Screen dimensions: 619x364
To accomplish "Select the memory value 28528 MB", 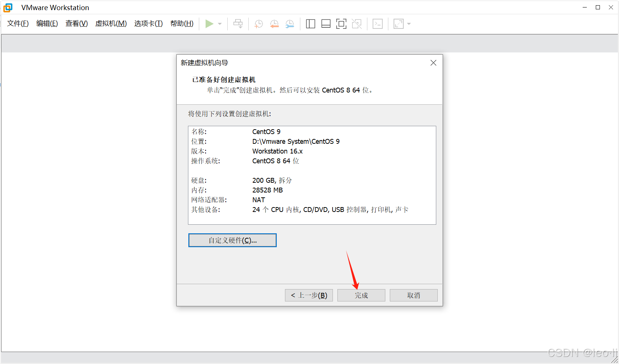I will click(267, 190).
